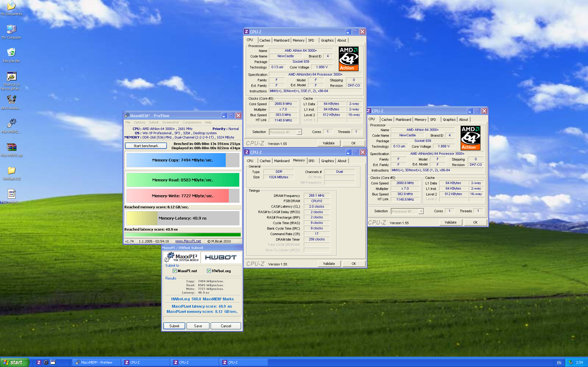588x367 pixels.
Task: Click the EN language indicator in tray
Action: pos(559,363)
